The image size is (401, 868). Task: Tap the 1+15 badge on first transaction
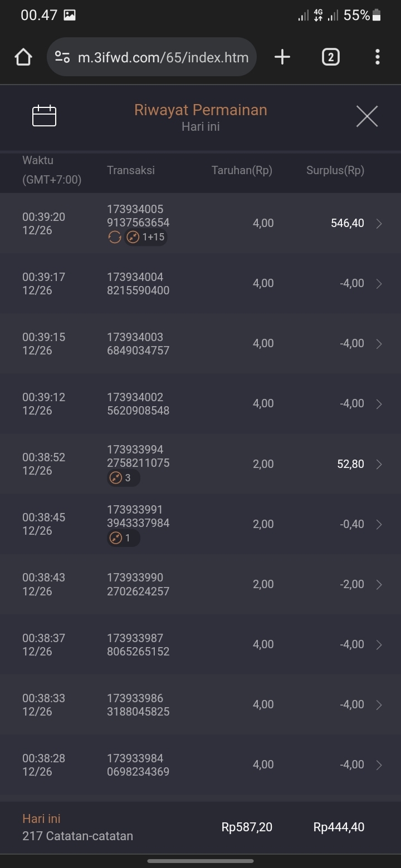[146, 238]
